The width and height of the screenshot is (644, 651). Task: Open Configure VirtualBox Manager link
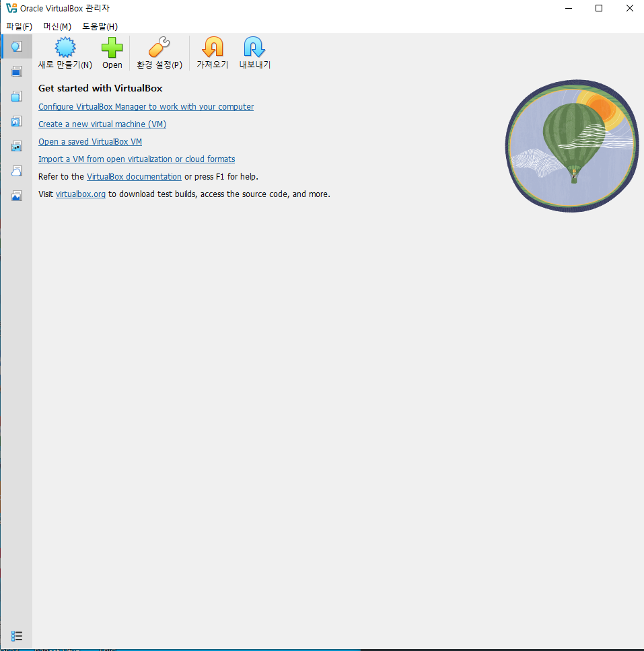[146, 107]
